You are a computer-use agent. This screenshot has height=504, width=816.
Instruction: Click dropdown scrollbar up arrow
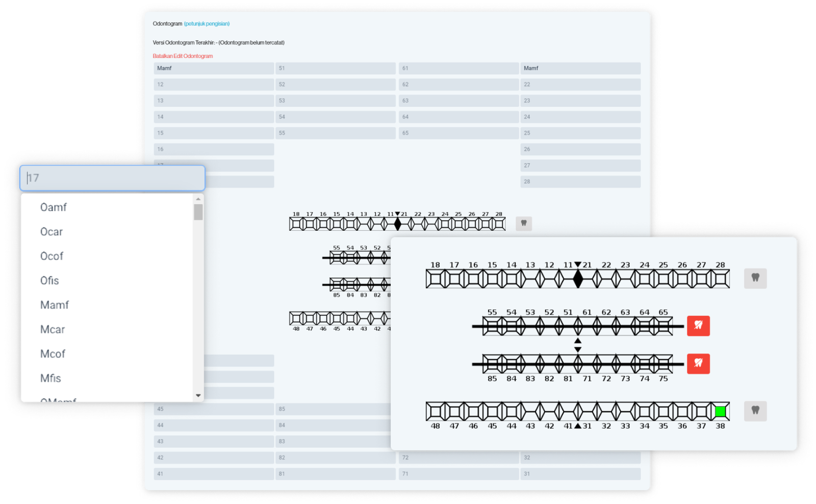(x=198, y=199)
